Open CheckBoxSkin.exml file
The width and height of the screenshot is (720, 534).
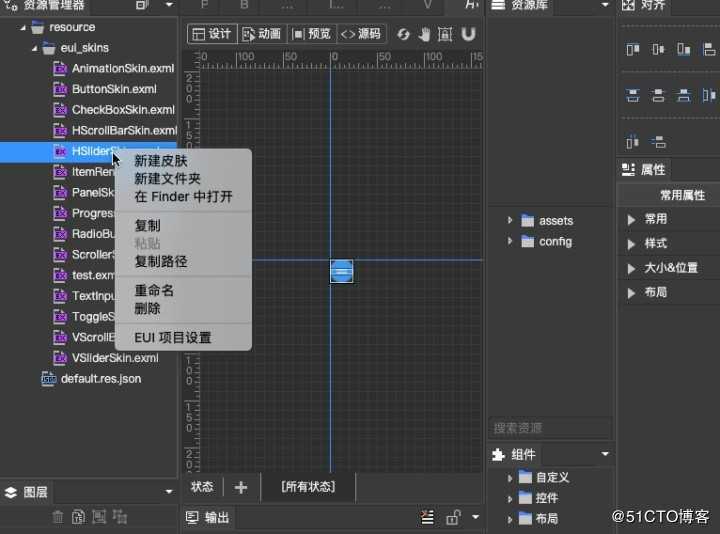(123, 110)
